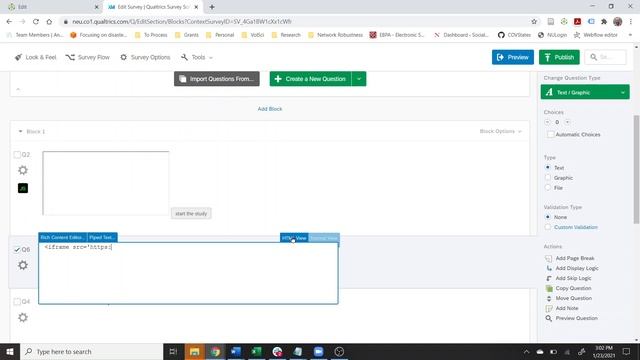The height and width of the screenshot is (360, 640).
Task: Open the browser extensions puzzle icon
Action: (604, 22)
